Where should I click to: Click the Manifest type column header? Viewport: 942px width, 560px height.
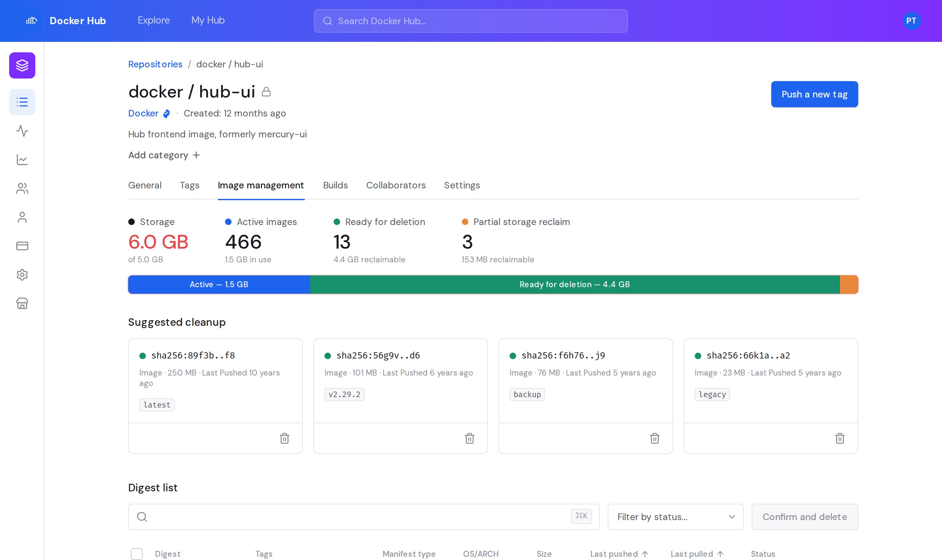[409, 553]
